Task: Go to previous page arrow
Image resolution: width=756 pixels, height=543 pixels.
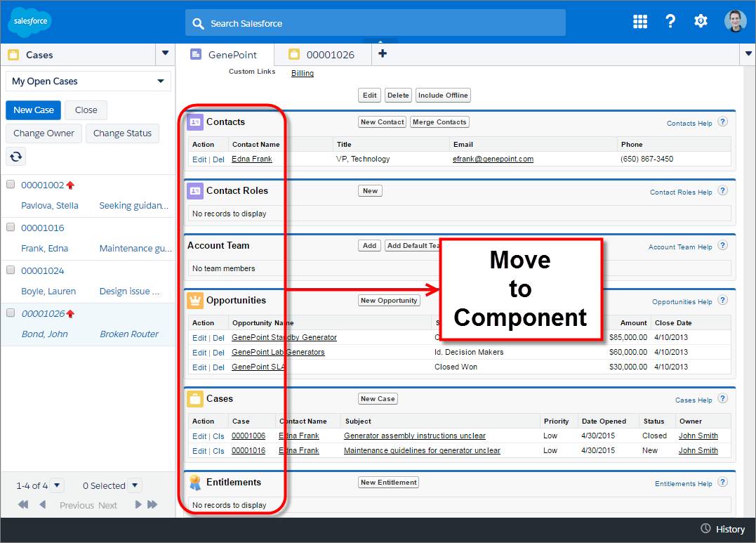Action: pyautogui.click(x=42, y=505)
